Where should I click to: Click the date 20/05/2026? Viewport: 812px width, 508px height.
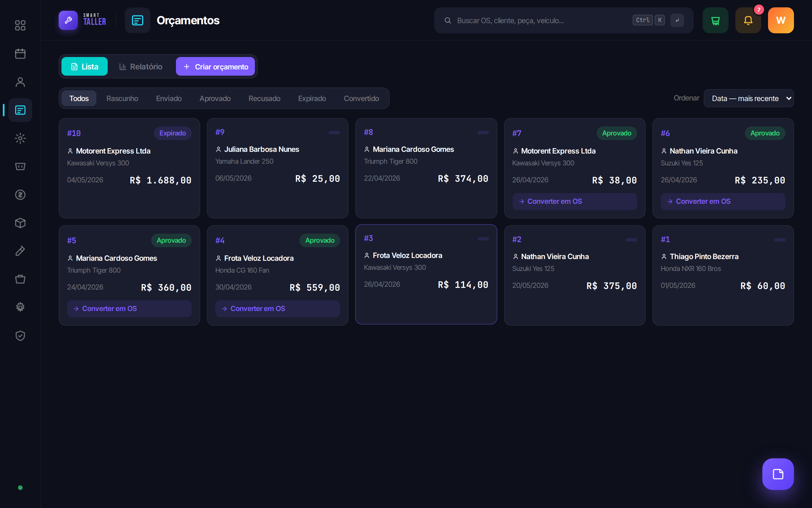click(x=530, y=285)
